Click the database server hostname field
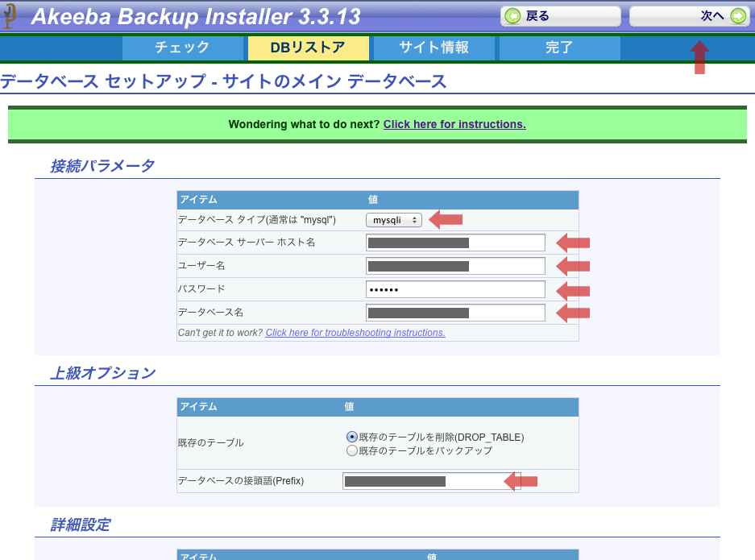 pyautogui.click(x=455, y=243)
